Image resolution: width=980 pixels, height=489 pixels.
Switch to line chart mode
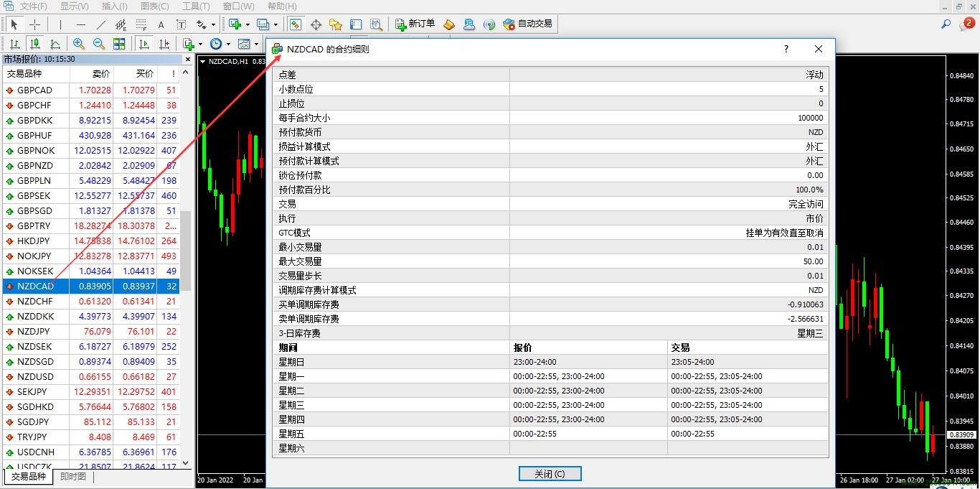click(x=55, y=44)
